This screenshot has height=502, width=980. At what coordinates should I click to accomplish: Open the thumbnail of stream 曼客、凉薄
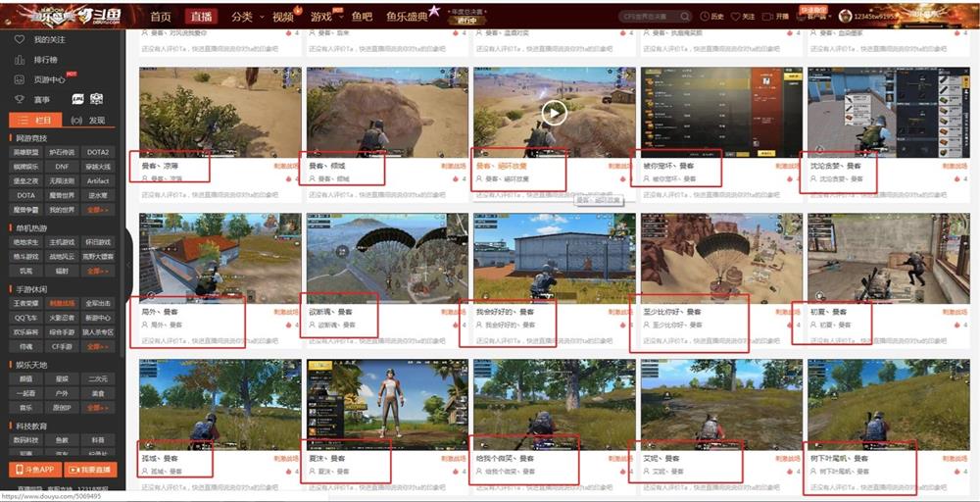click(220, 113)
